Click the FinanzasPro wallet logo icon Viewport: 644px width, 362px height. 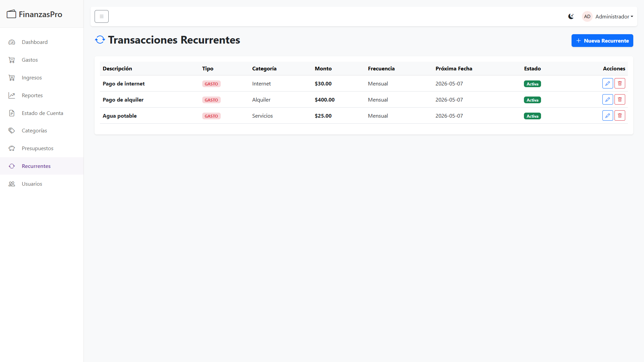coord(11,14)
